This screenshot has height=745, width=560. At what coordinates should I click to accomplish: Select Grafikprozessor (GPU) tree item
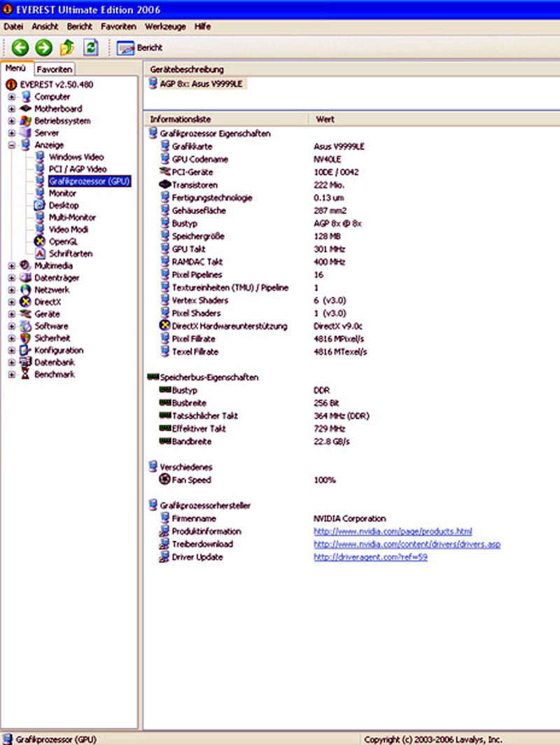(90, 181)
